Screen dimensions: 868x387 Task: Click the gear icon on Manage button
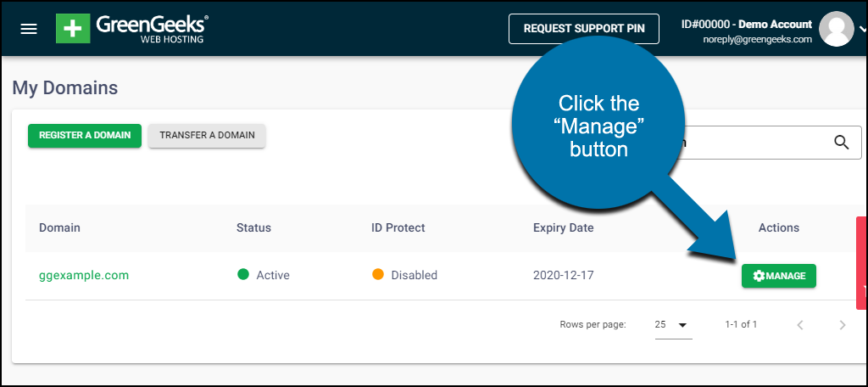(x=759, y=276)
